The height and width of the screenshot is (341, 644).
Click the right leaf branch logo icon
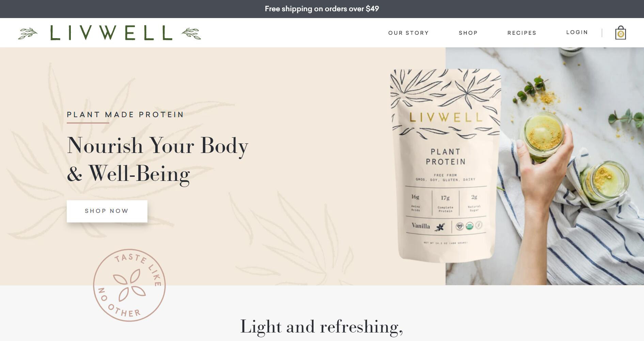tap(191, 34)
